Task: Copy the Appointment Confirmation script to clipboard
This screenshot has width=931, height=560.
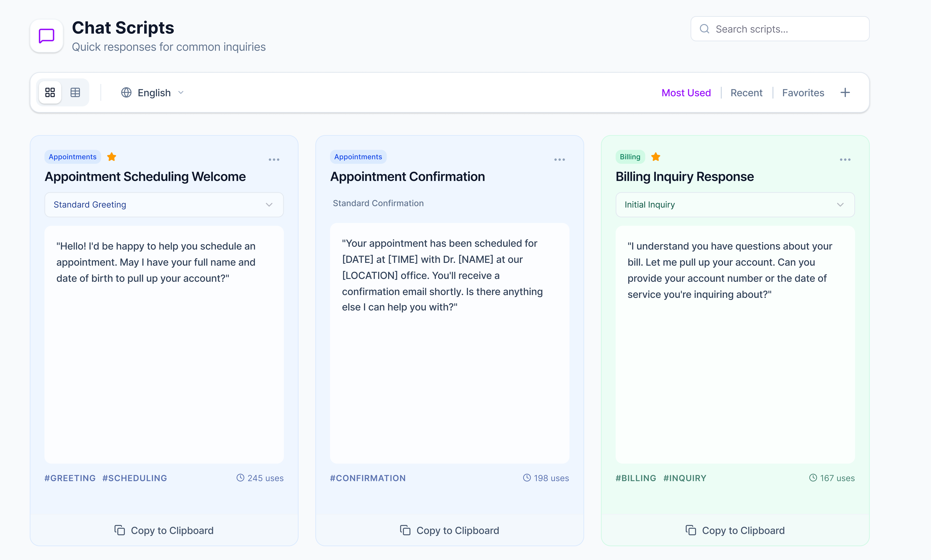Action: coord(449,530)
